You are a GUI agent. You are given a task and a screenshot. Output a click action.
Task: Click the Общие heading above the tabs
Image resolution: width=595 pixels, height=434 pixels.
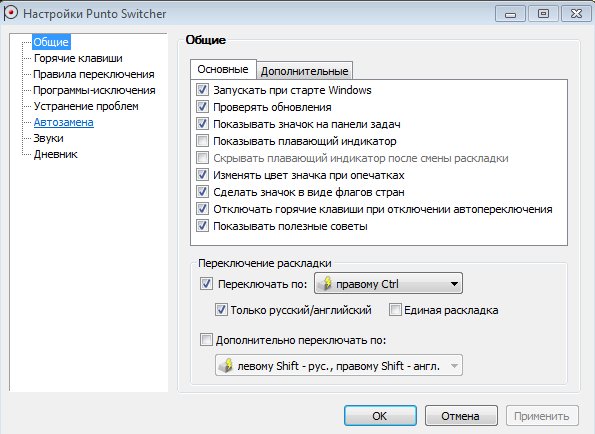point(206,40)
